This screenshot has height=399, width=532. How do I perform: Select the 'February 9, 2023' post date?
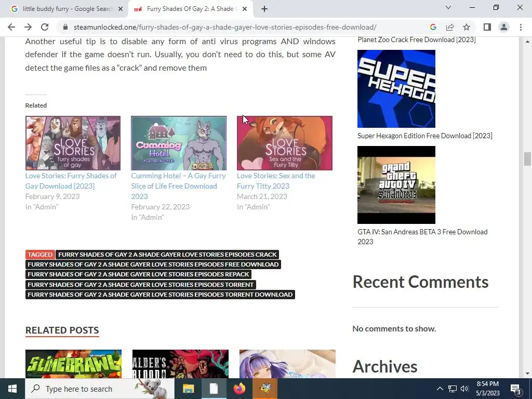tap(52, 196)
